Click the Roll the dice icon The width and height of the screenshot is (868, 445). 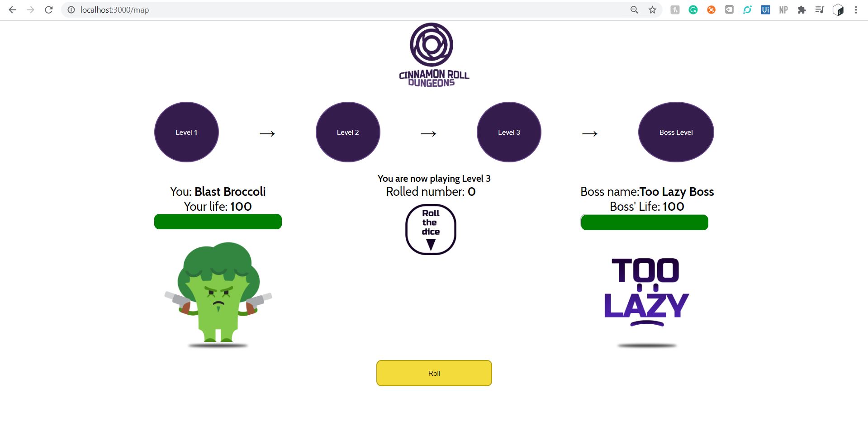[x=431, y=229]
